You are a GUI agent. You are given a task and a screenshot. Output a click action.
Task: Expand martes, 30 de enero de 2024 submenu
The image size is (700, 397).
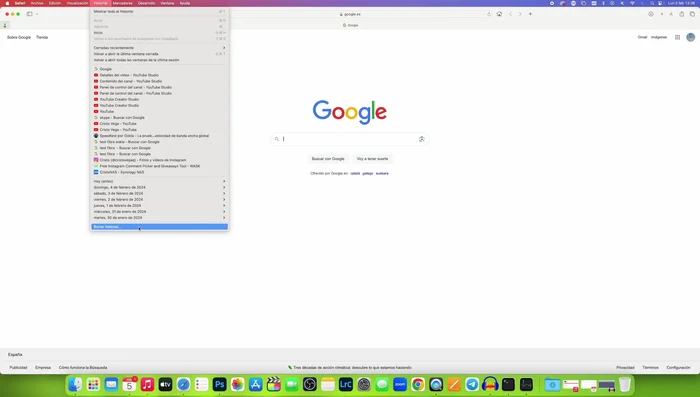click(159, 217)
